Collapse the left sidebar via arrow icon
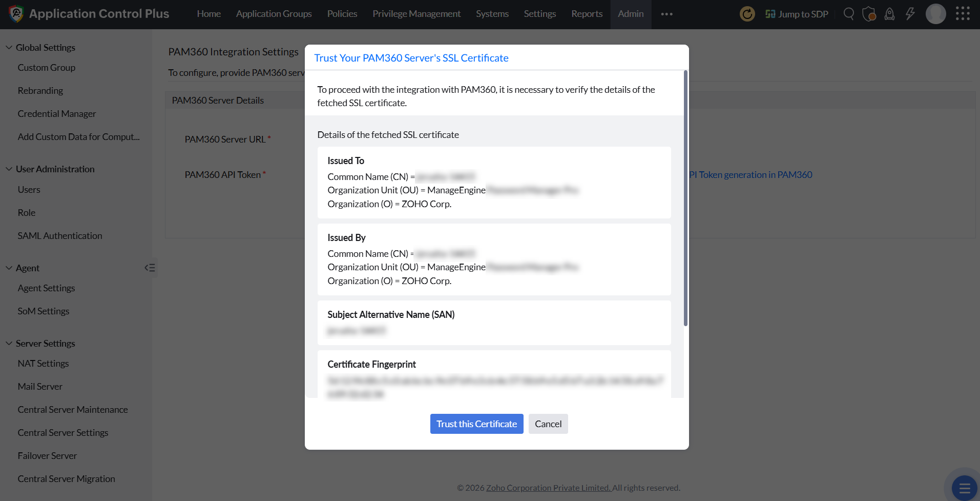This screenshot has height=501, width=980. [x=149, y=267]
